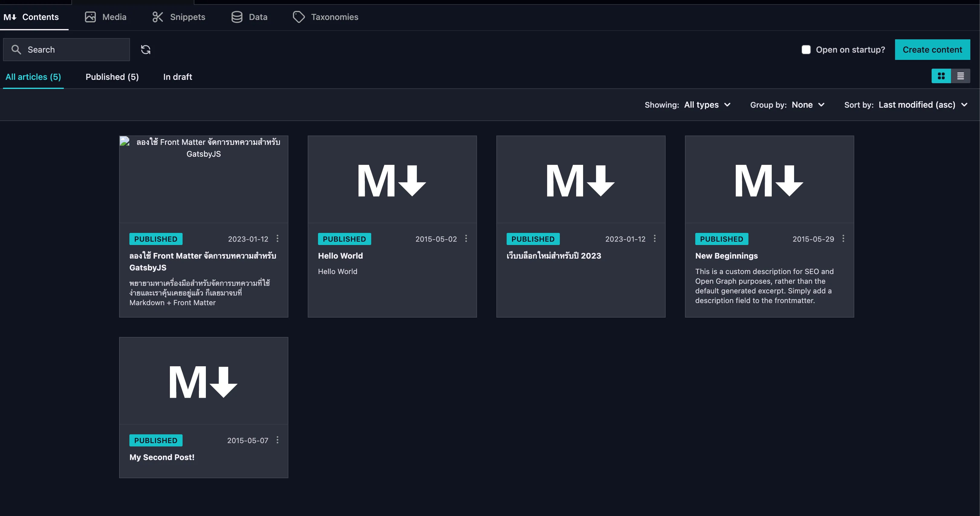Open the Media panel

click(106, 16)
